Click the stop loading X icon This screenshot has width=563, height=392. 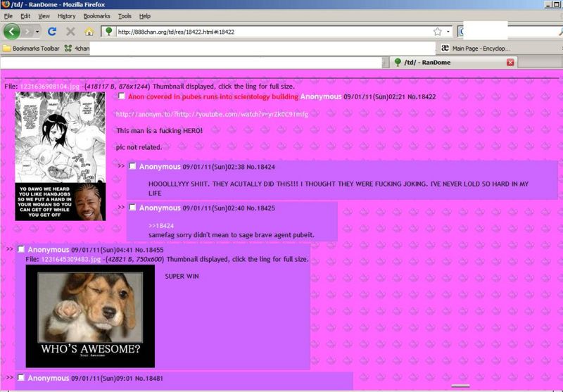(x=71, y=32)
